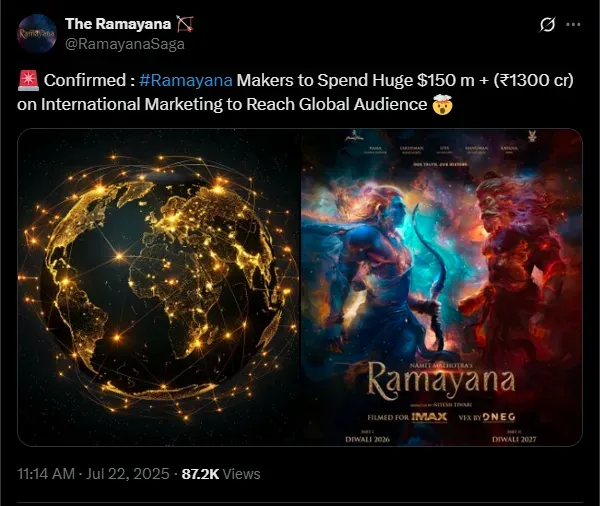Image resolution: width=600 pixels, height=506 pixels.
Task: Open the @RamayanaSaga handle link
Action: point(125,44)
